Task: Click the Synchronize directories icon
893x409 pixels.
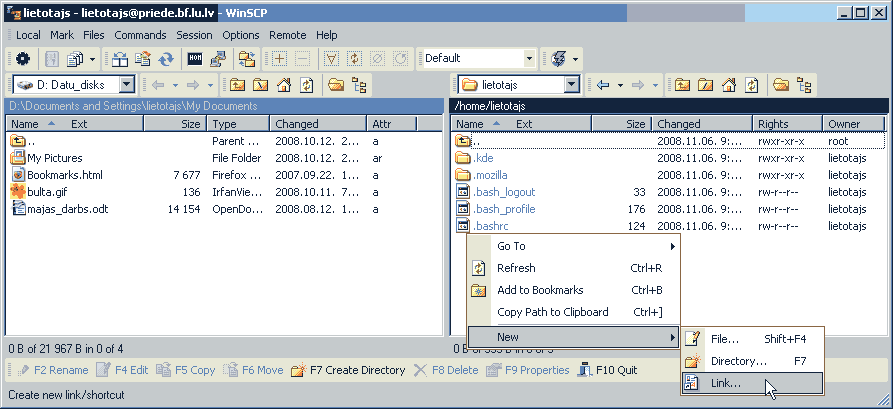Action: 143,58
